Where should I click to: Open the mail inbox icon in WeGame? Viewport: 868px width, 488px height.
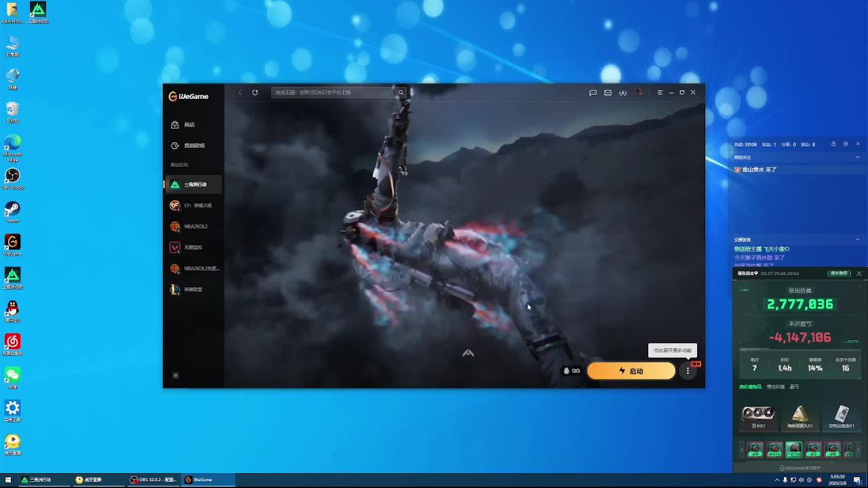[608, 92]
